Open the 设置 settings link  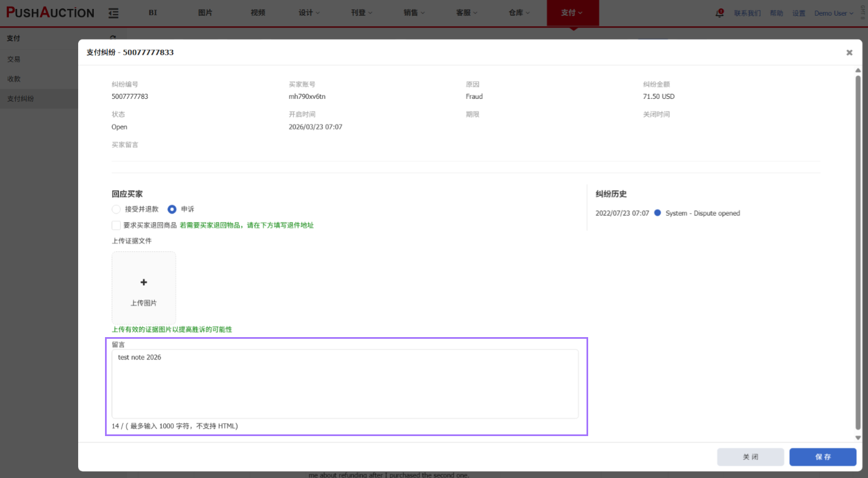coord(799,13)
